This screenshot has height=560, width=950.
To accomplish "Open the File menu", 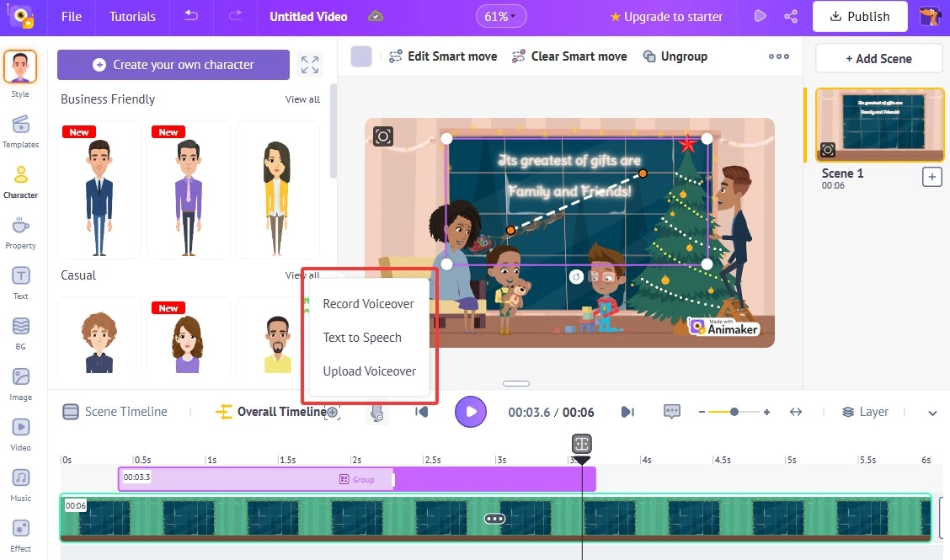I will pyautogui.click(x=71, y=16).
